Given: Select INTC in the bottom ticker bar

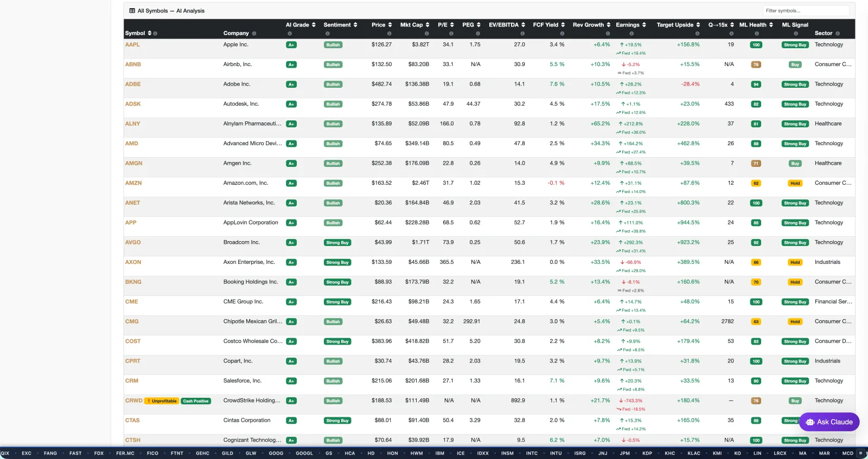Looking at the screenshot, I should (x=532, y=453).
